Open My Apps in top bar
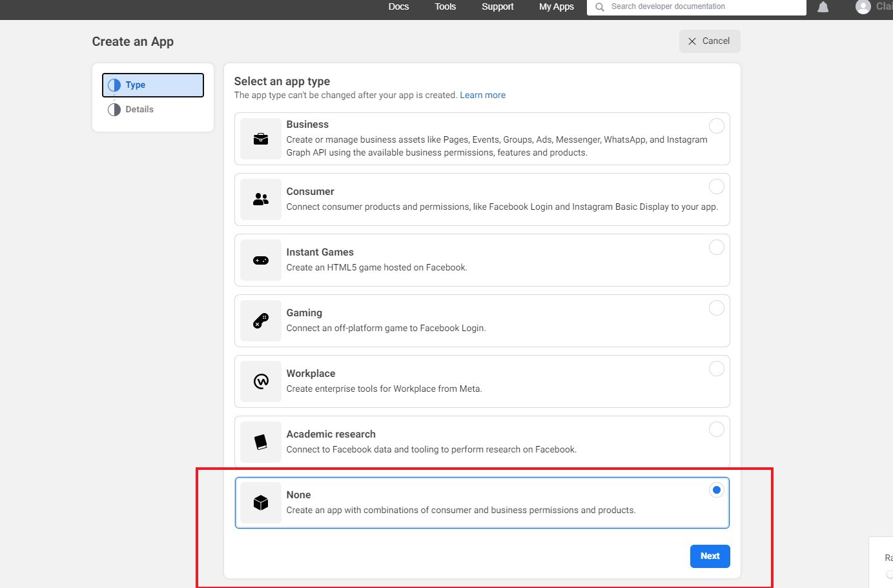Viewport: 893px width, 588px height. click(x=557, y=6)
